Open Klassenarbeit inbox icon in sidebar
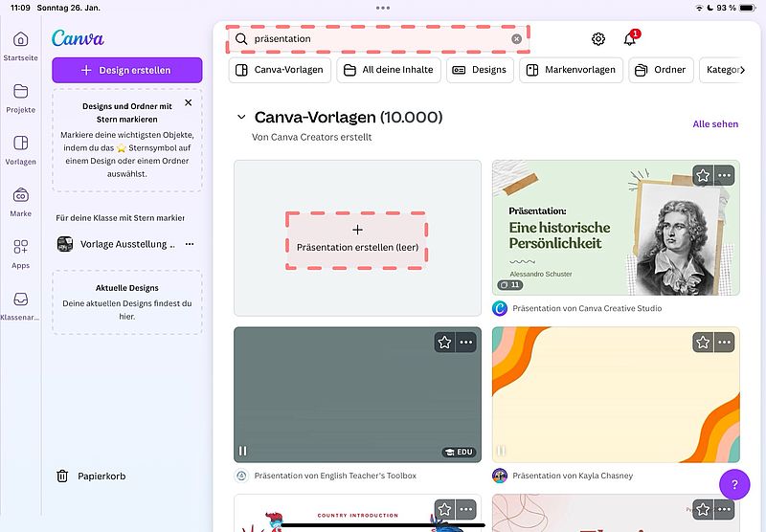Viewport: 766px width, 532px height. point(20,299)
